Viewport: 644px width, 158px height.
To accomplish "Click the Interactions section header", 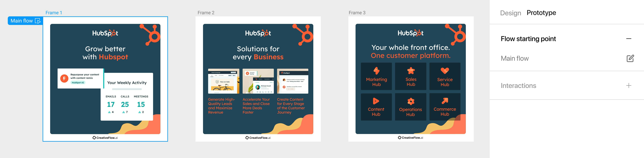I will coord(518,86).
